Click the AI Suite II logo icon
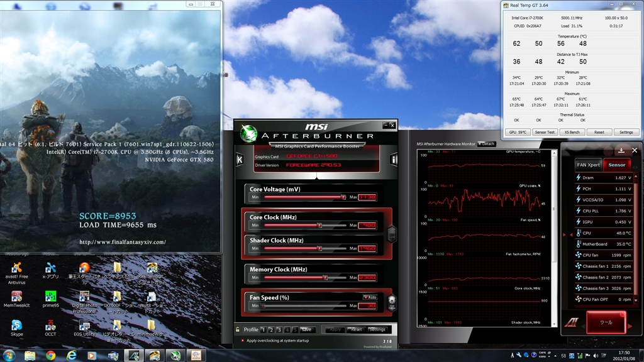This screenshot has width=644, height=362. 571,322
